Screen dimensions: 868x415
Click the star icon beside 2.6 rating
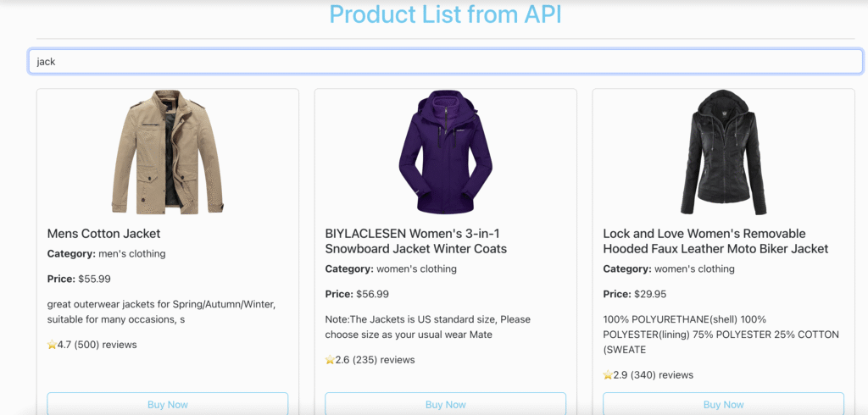[330, 360]
